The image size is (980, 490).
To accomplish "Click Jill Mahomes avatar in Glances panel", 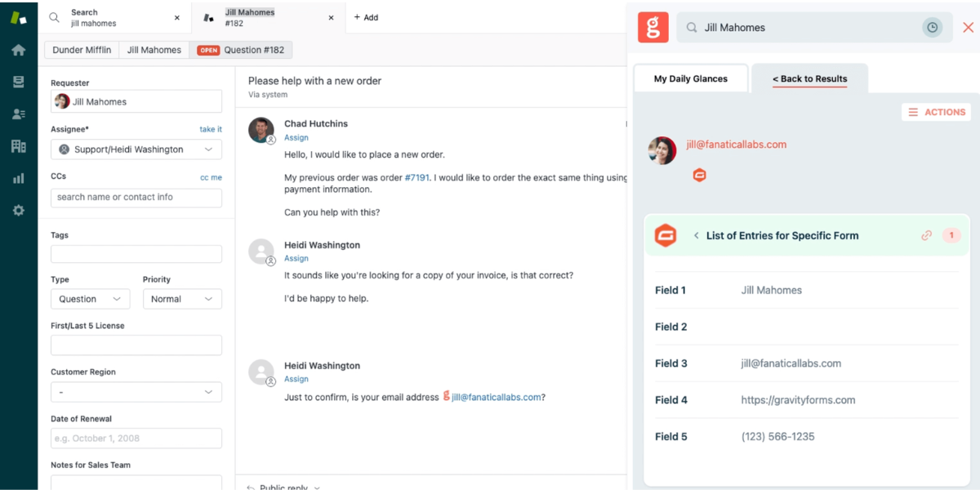I will coord(661,150).
